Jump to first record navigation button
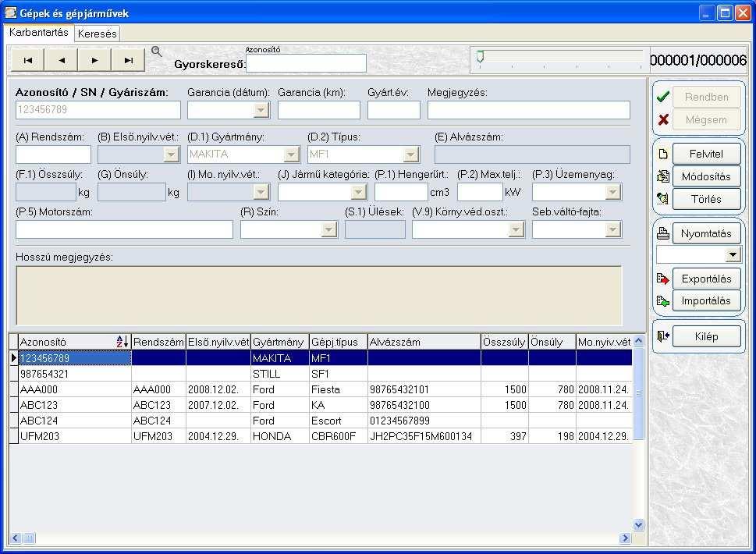Image resolution: width=756 pixels, height=554 pixels. pos(28,60)
